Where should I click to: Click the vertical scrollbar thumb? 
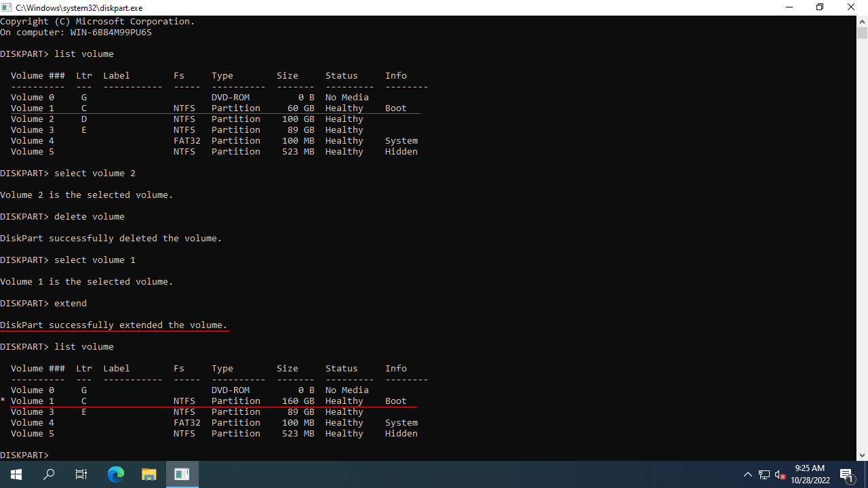point(862,33)
